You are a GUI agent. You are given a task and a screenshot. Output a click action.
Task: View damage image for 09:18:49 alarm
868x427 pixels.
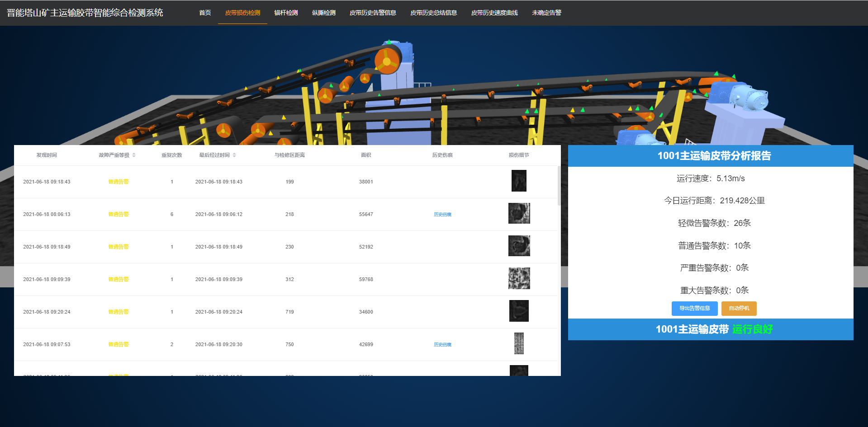point(519,246)
